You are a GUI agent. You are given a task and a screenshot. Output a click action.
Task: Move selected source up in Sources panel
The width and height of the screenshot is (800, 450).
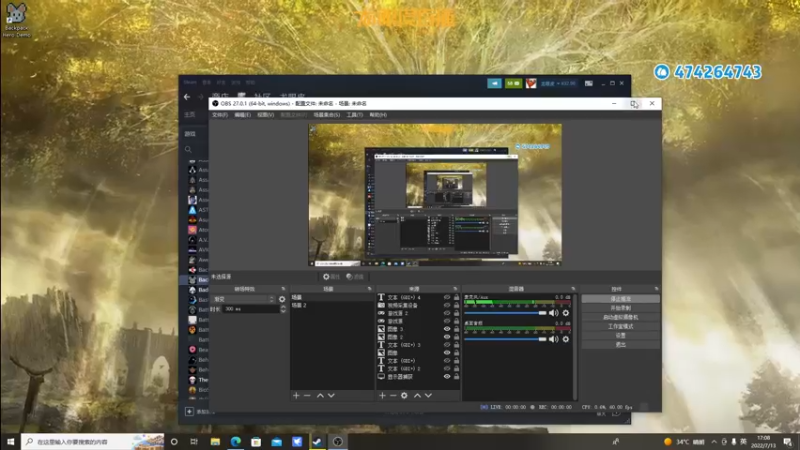[x=417, y=395]
